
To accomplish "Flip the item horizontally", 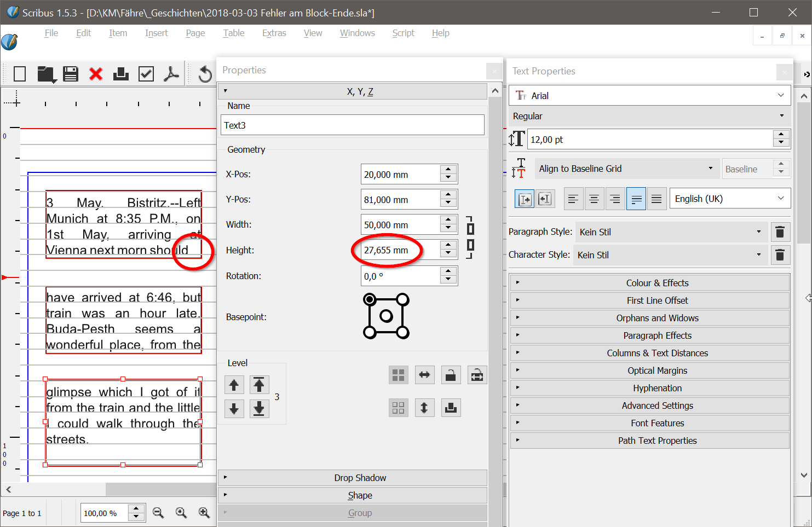I will coord(424,375).
